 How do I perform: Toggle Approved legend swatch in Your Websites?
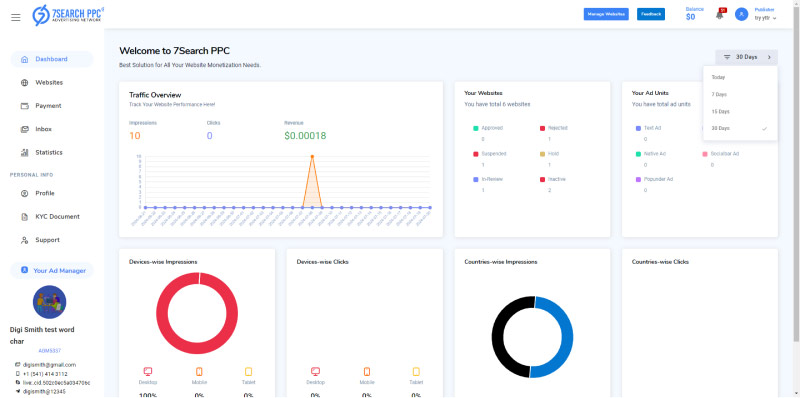[476, 128]
